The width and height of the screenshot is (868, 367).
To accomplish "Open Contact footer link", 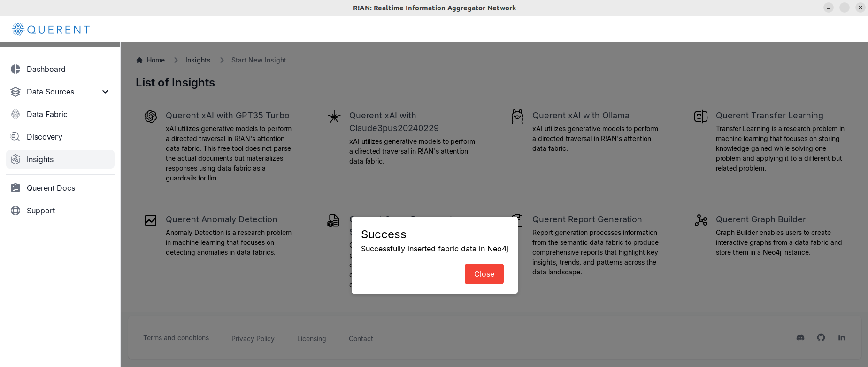I will click(361, 339).
